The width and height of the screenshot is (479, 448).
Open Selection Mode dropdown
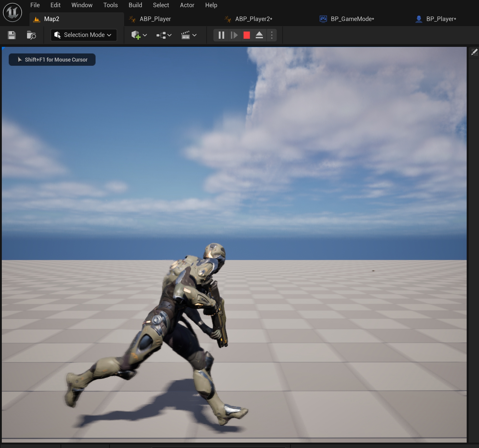pyautogui.click(x=84, y=35)
